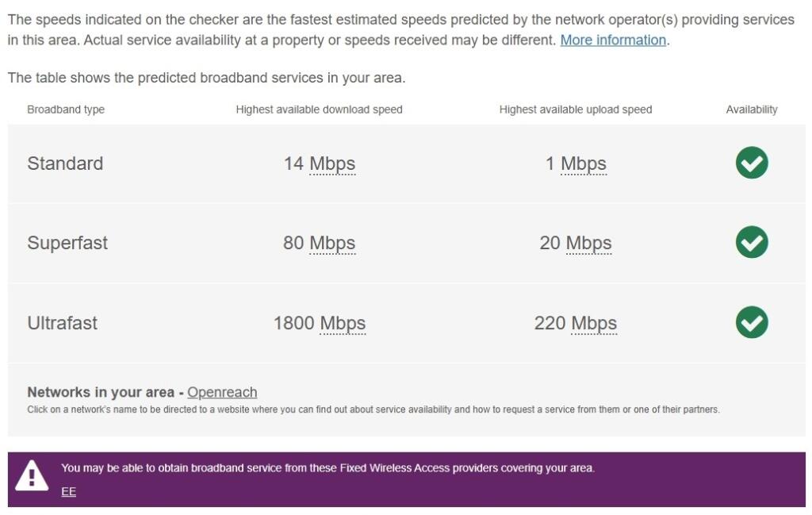Click the Standard row's green availability checkmark

(751, 163)
